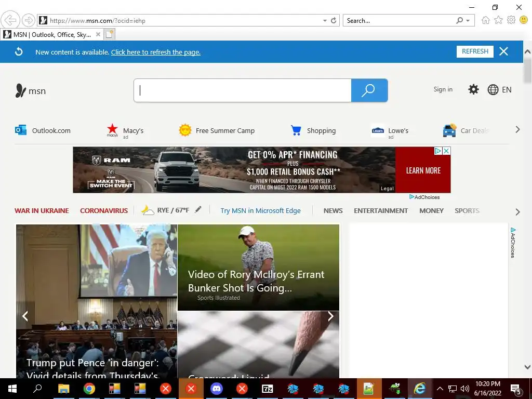Click the sun icon for Free Summer Camp
Image resolution: width=532 pixels, height=399 pixels.
[x=185, y=130]
